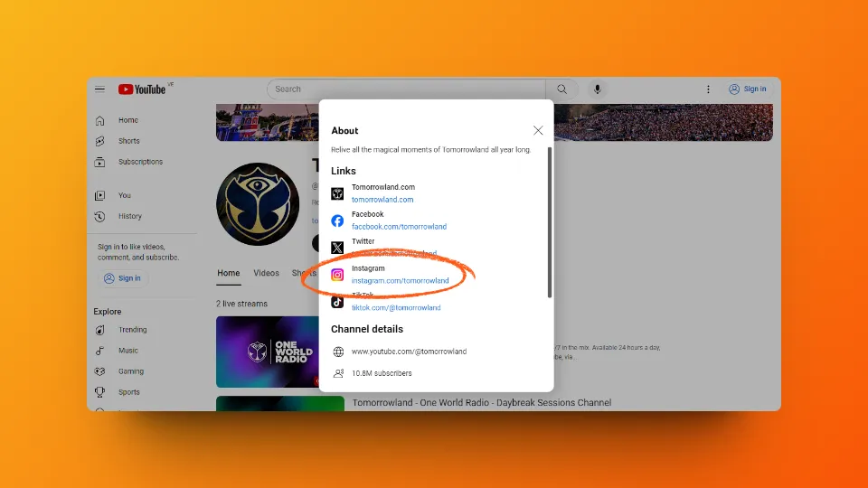
Task: Open the three-dot settings menu
Action: (708, 89)
